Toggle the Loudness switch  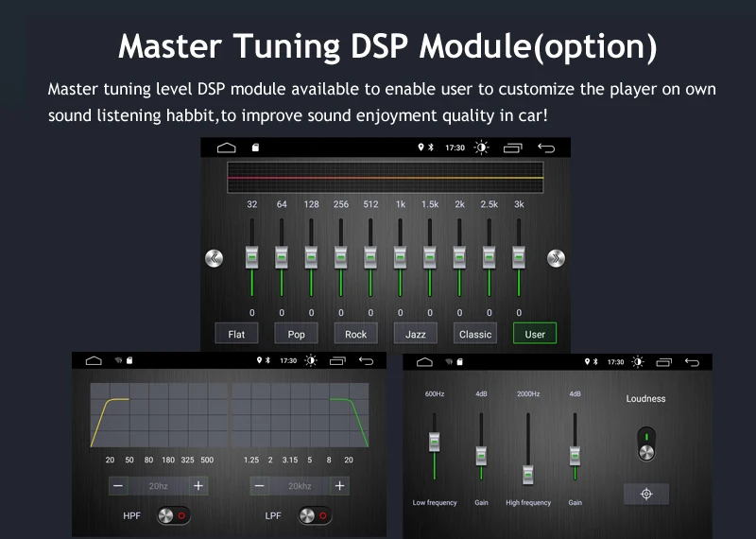coord(646,443)
